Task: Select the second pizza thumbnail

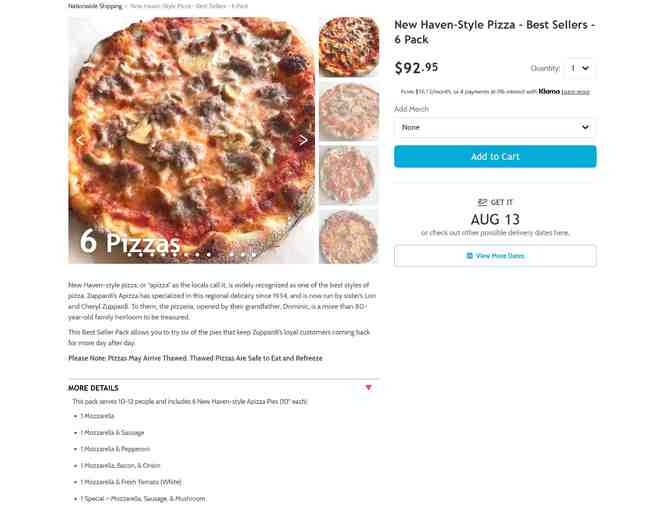Action: coord(349,111)
